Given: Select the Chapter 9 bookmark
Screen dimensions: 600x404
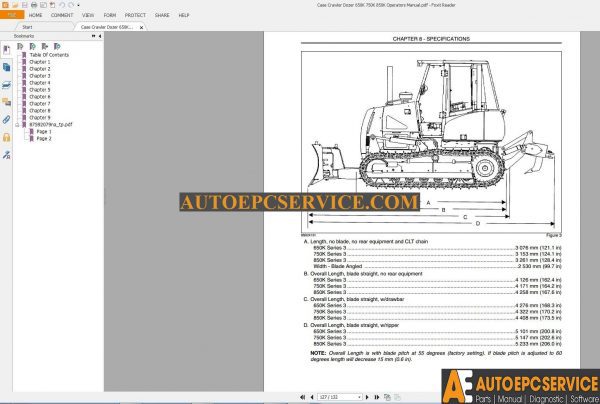Looking at the screenshot, I should 40,117.
